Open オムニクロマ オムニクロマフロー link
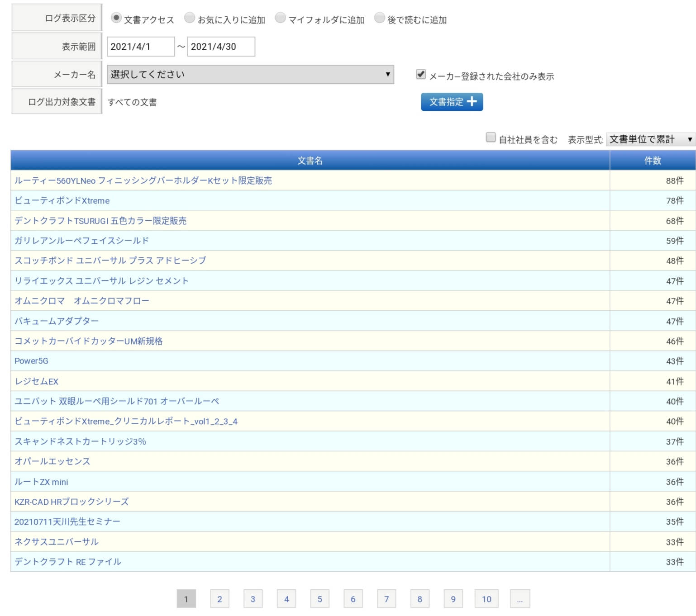The width and height of the screenshot is (696, 616). [82, 301]
